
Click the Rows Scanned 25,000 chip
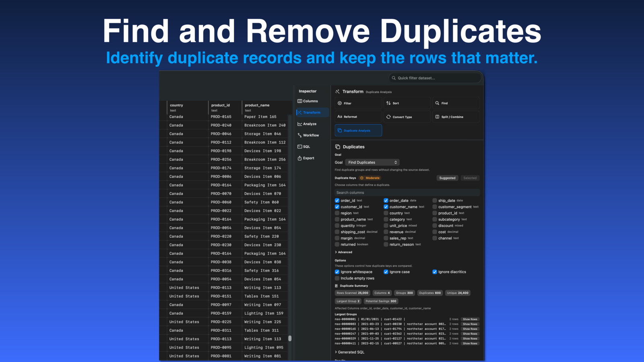click(353, 293)
